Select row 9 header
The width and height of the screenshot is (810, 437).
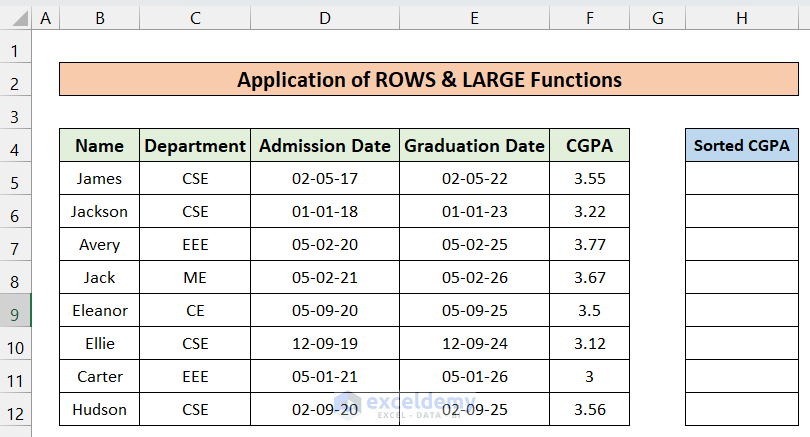16,311
